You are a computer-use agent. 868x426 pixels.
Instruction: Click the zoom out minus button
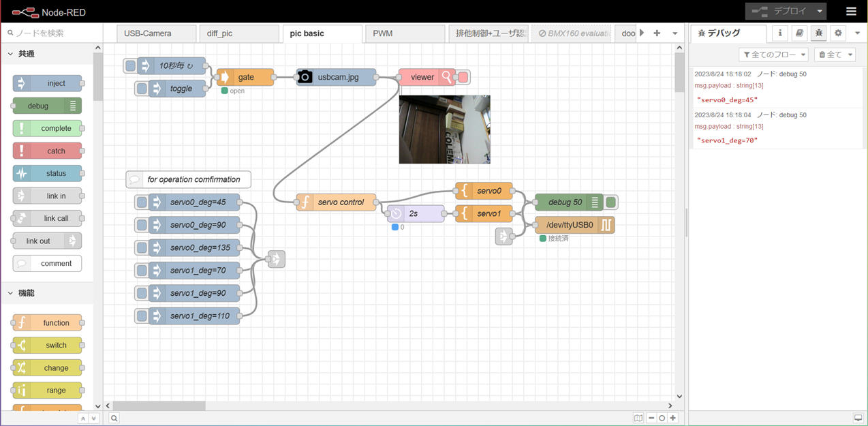pyautogui.click(x=651, y=419)
